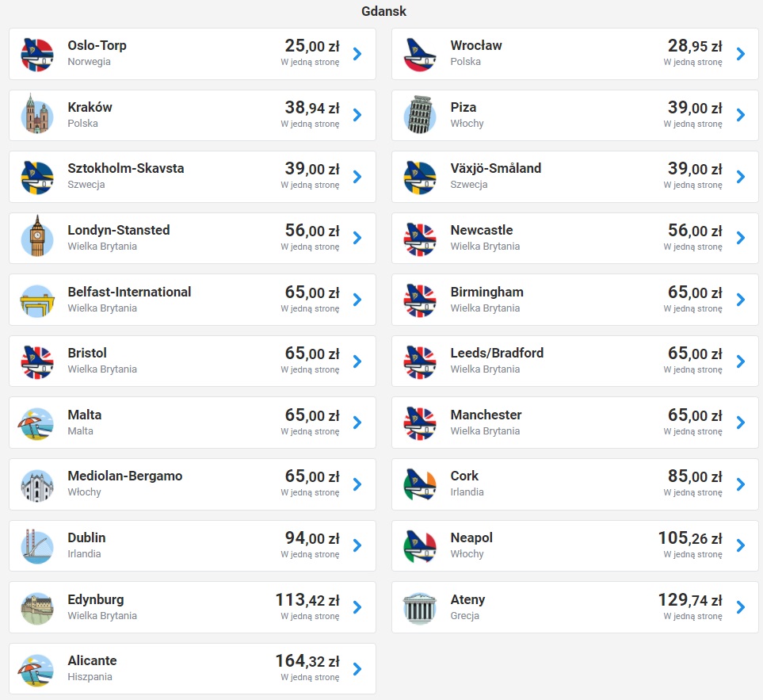The width and height of the screenshot is (763, 700).
Task: Click the 65,00 zł price for Bristol
Action: (311, 354)
